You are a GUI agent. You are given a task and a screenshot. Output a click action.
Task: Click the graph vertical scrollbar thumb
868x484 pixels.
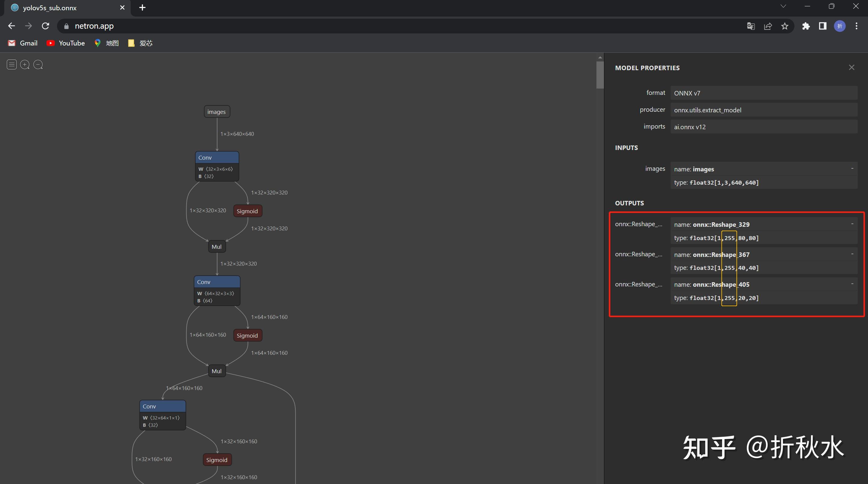pyautogui.click(x=600, y=75)
